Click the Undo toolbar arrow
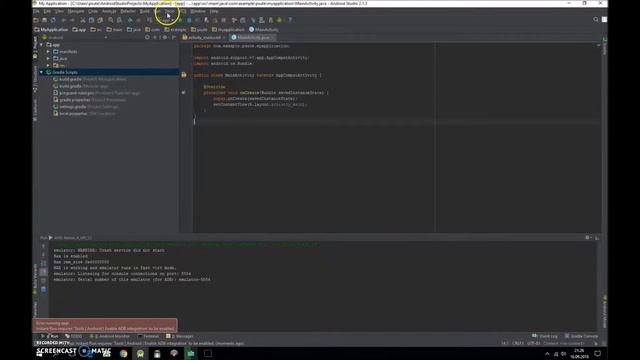640x360 pixels. pyautogui.click(x=64, y=20)
